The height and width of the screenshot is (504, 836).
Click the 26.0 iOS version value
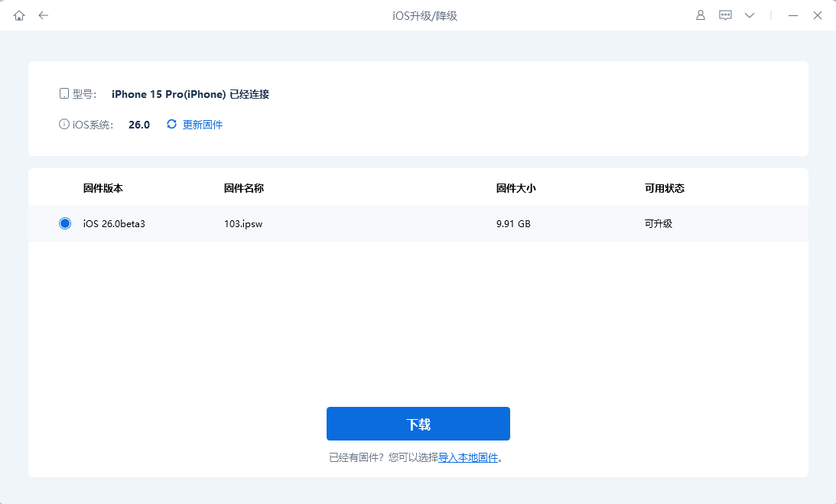[x=139, y=125]
